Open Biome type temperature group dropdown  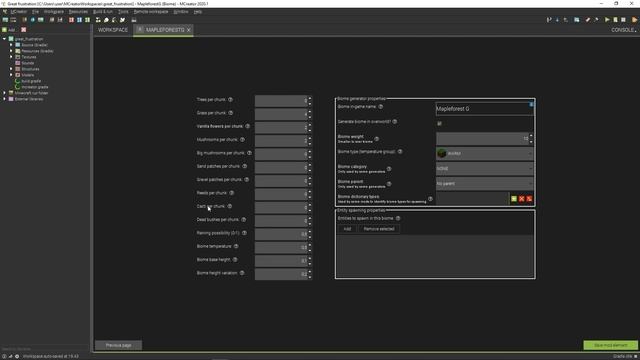tap(484, 153)
